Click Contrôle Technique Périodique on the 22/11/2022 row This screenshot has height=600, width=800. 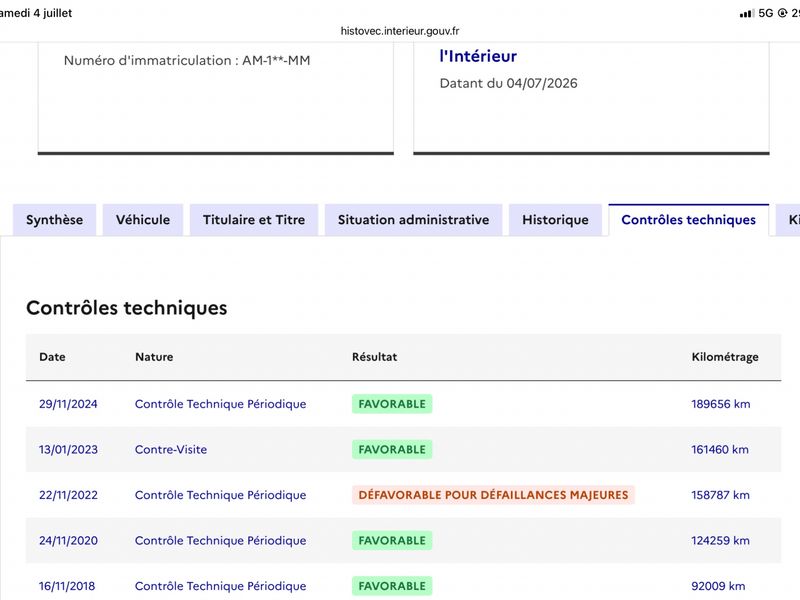click(x=220, y=495)
